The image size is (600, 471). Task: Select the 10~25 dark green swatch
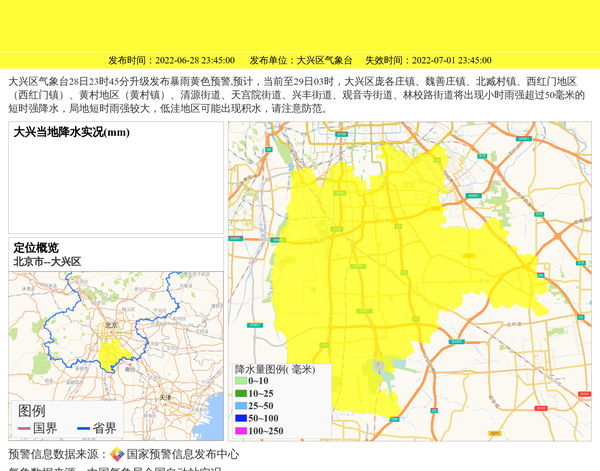[240, 394]
